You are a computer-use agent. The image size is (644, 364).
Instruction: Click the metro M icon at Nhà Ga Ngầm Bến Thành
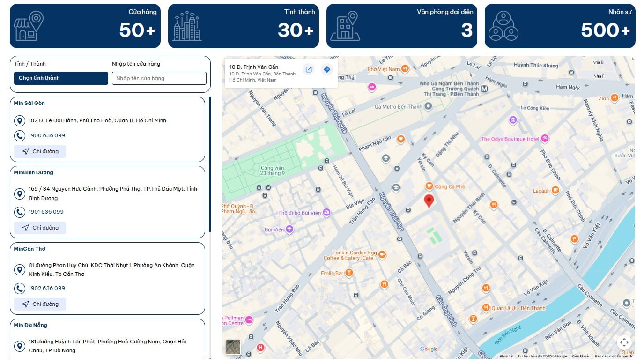484,89
